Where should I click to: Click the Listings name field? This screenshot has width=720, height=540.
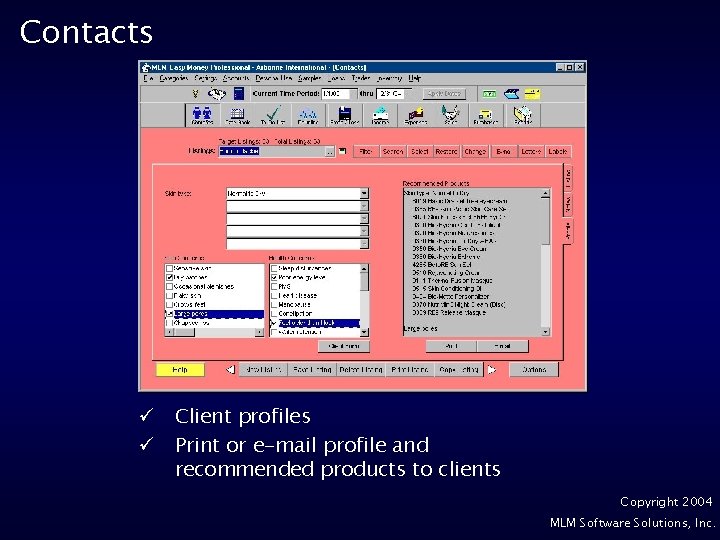pos(272,151)
